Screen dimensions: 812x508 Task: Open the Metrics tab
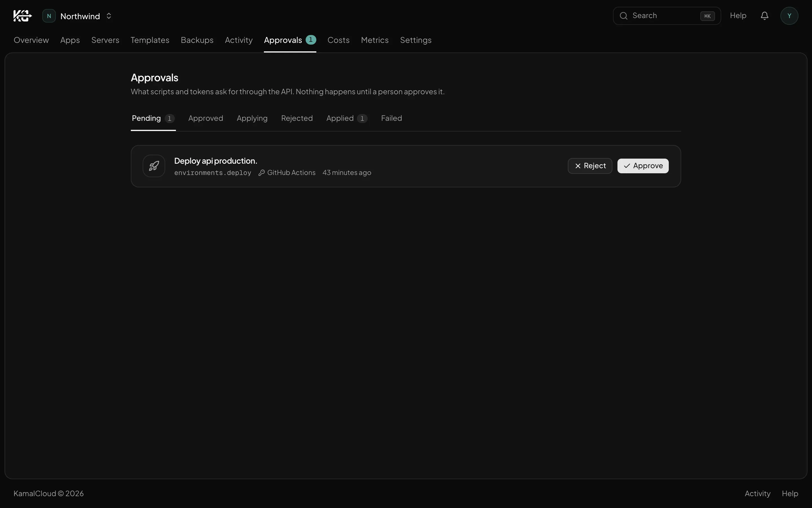(375, 40)
